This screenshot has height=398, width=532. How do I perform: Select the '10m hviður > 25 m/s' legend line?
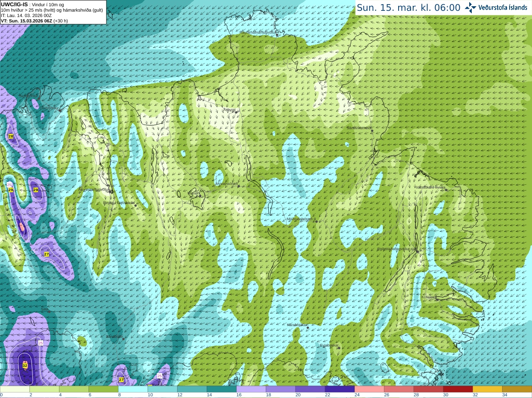coord(52,10)
